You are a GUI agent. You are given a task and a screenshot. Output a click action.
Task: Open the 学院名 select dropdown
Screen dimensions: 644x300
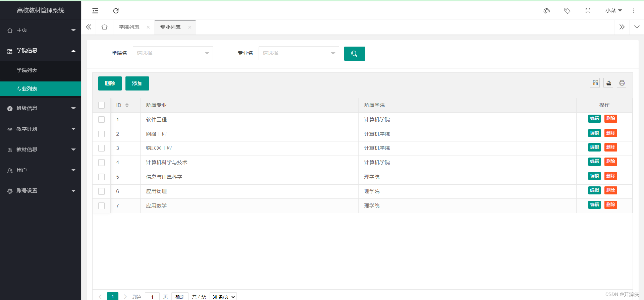[x=173, y=53]
